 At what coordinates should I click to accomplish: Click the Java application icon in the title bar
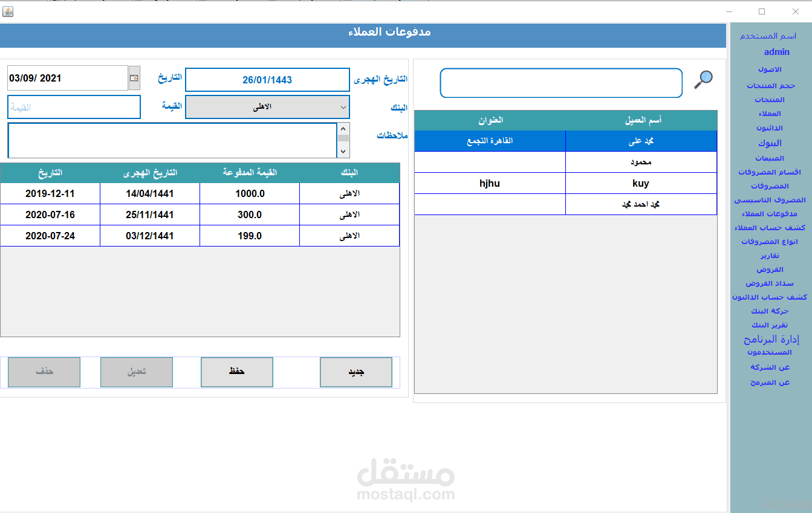(8, 11)
